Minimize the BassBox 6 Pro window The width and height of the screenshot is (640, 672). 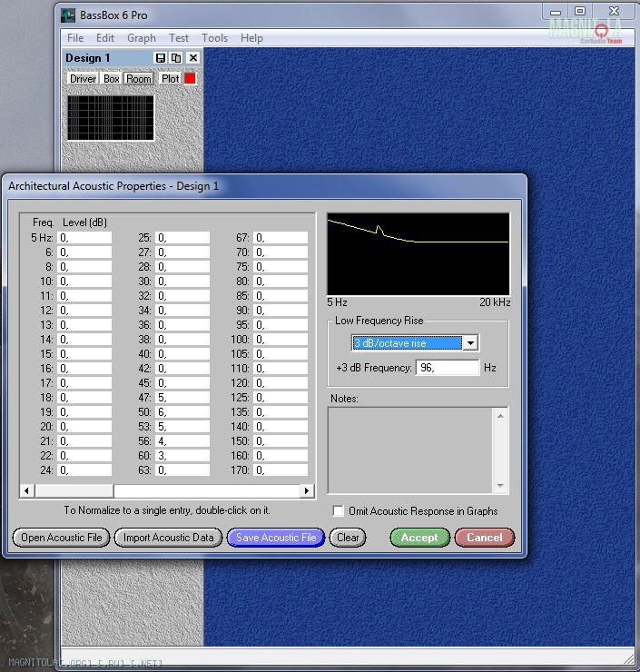[x=556, y=11]
